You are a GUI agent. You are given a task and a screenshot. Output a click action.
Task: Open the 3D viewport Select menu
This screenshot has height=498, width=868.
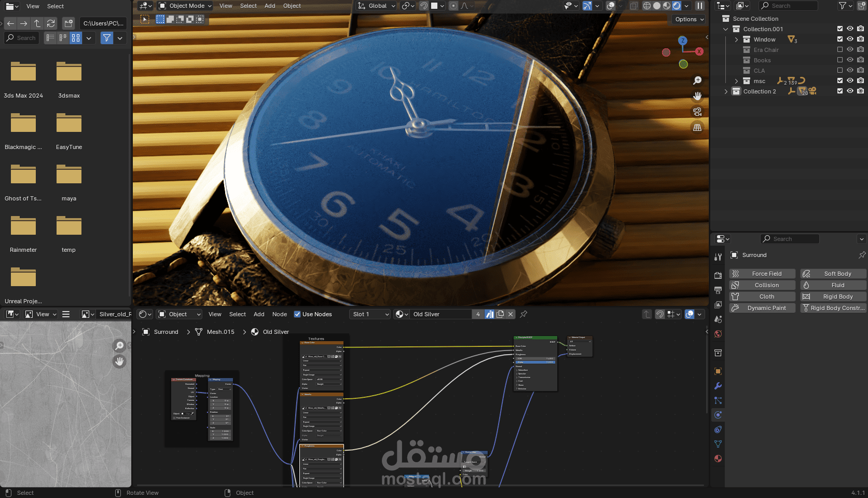click(249, 6)
